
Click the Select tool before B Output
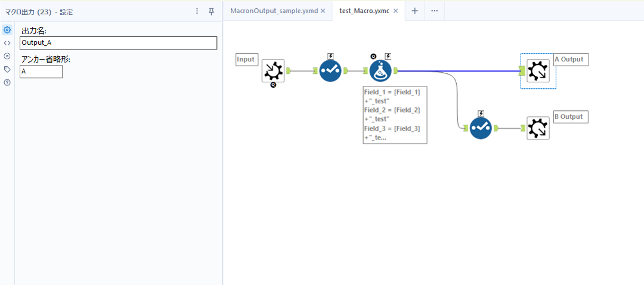(x=480, y=128)
